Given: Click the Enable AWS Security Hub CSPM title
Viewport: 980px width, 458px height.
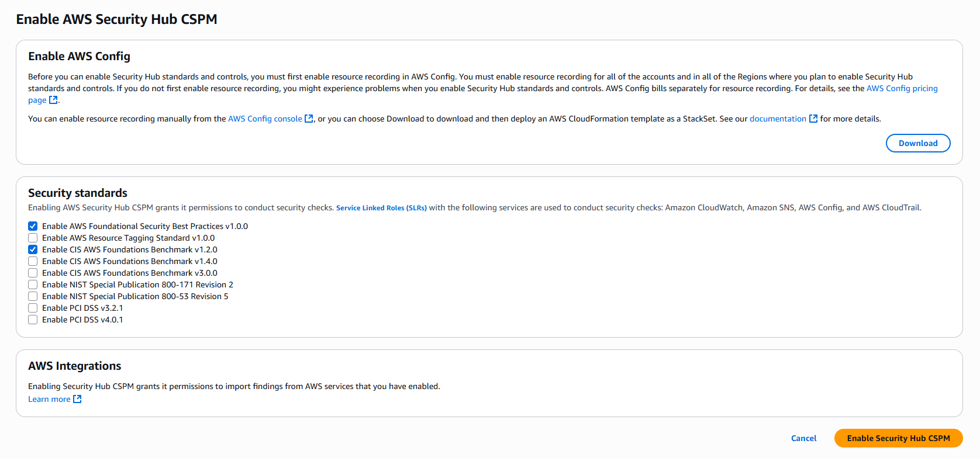Looking at the screenshot, I should [x=116, y=19].
